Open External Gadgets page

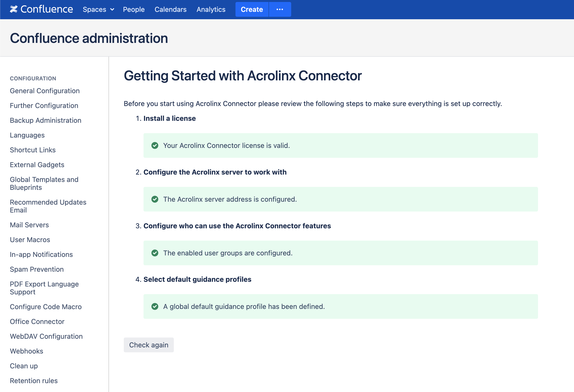tap(37, 165)
